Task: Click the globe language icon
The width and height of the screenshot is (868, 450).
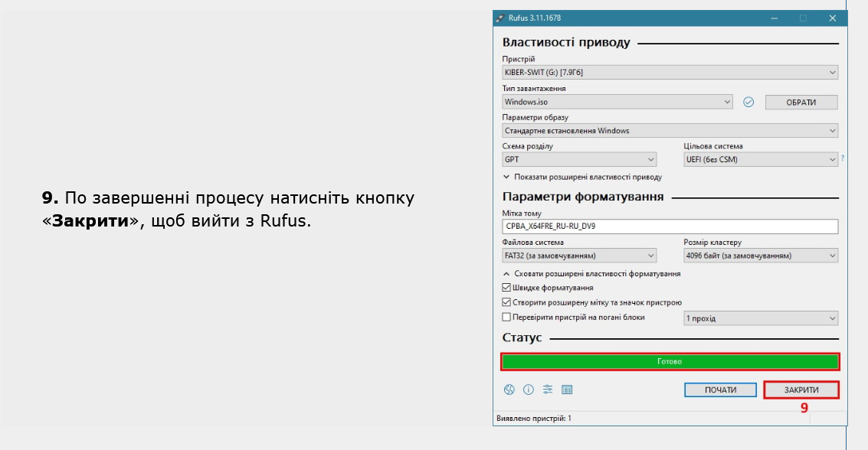Action: (509, 390)
